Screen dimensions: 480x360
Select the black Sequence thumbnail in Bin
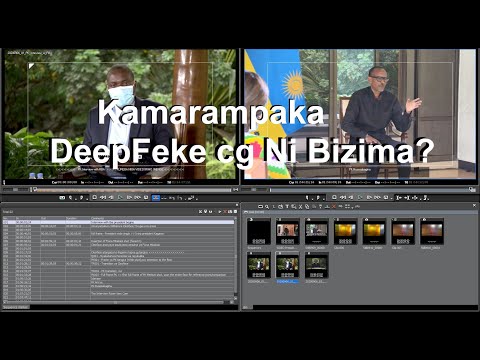point(259,232)
